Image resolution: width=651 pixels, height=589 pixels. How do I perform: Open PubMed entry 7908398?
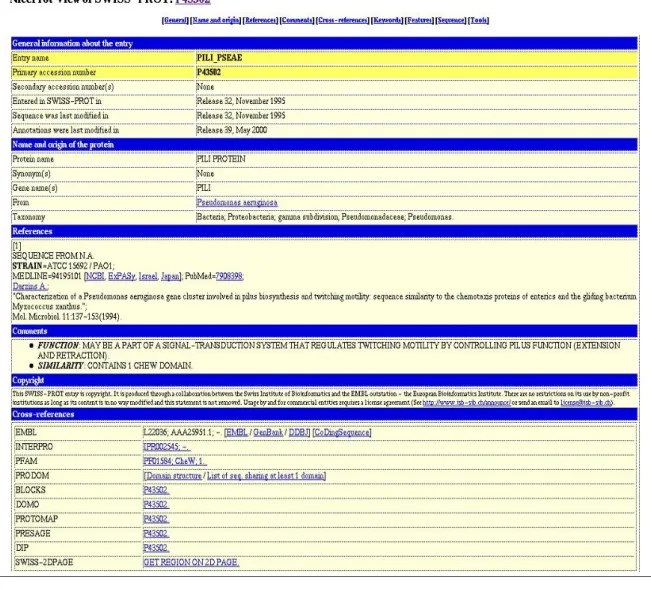pyautogui.click(x=229, y=276)
